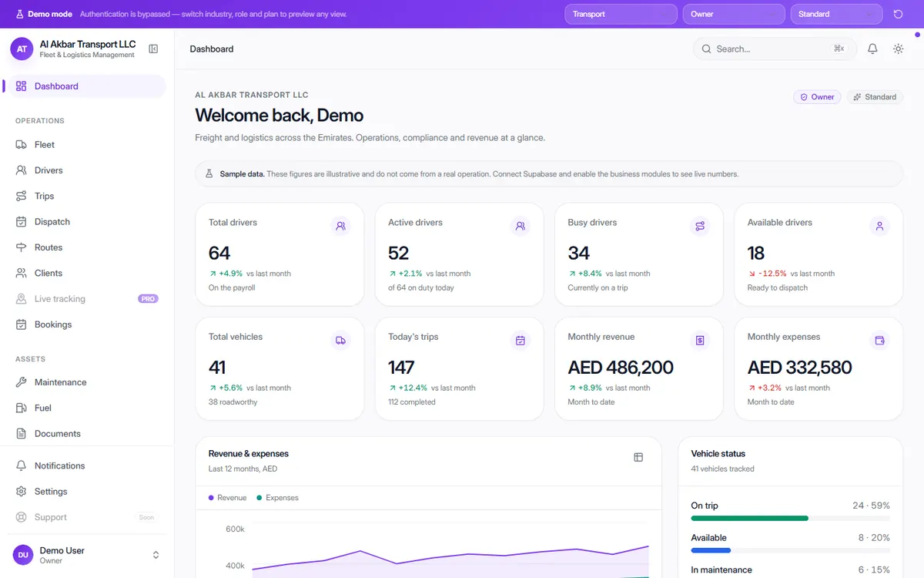This screenshot has height=578, width=924.
Task: Click the PRO badge next to Live tracking
Action: tap(148, 299)
